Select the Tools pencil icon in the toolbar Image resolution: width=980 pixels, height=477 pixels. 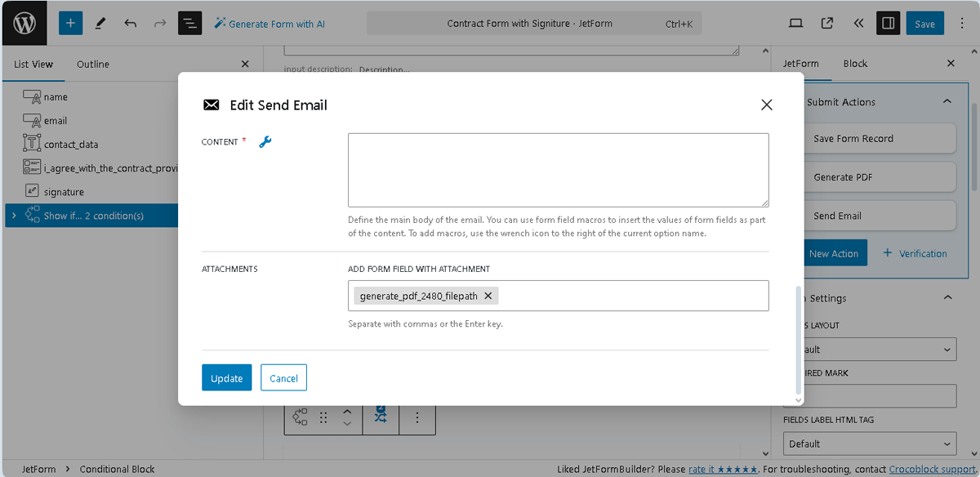pyautogui.click(x=100, y=23)
